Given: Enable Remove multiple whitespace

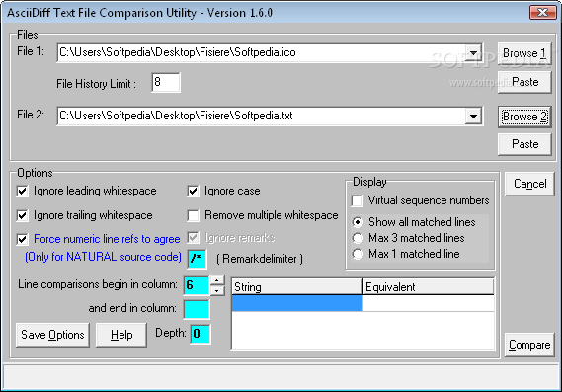Looking at the screenshot, I should [x=193, y=215].
